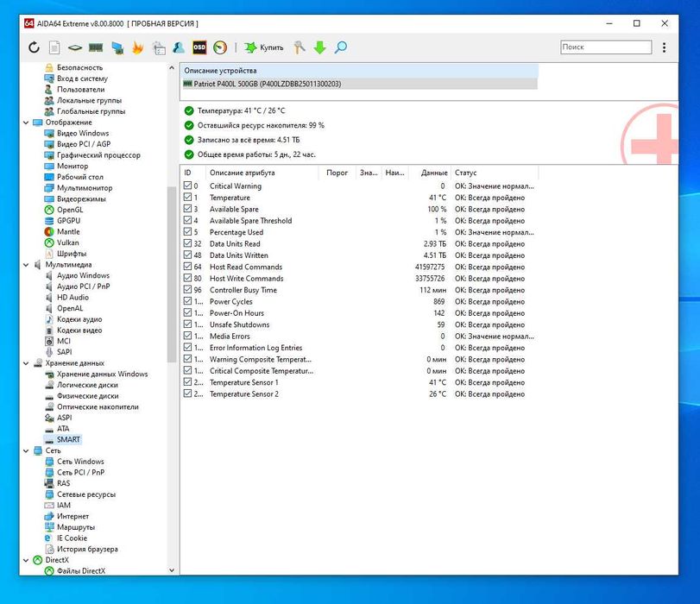Collapse the Мультимедиа tree node
This screenshot has width=700, height=604.
click(26, 265)
